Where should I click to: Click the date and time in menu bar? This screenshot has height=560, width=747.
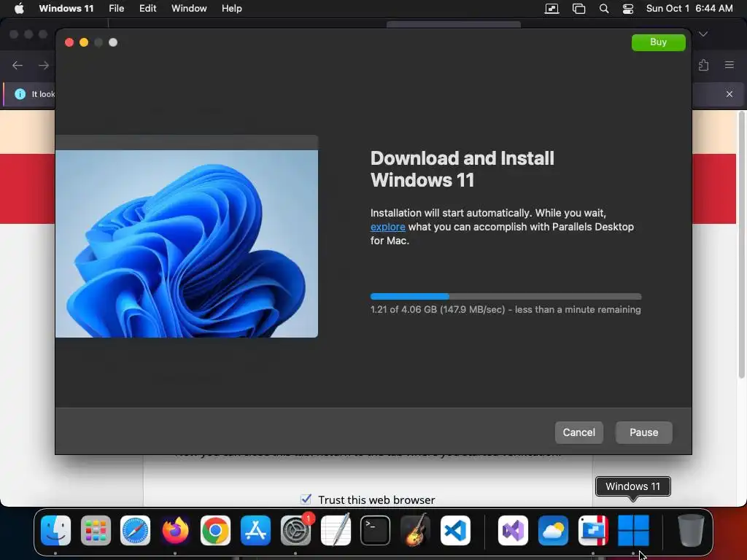click(x=689, y=9)
